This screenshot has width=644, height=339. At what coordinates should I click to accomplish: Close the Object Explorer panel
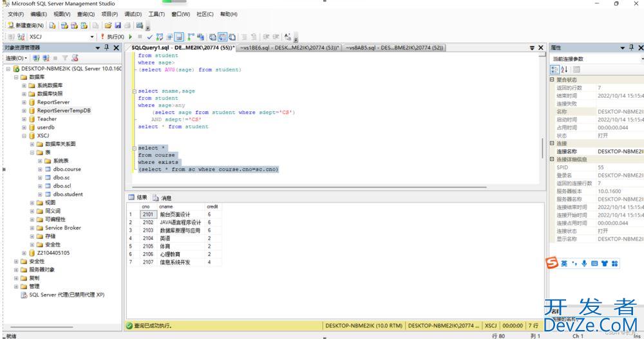coord(116,48)
